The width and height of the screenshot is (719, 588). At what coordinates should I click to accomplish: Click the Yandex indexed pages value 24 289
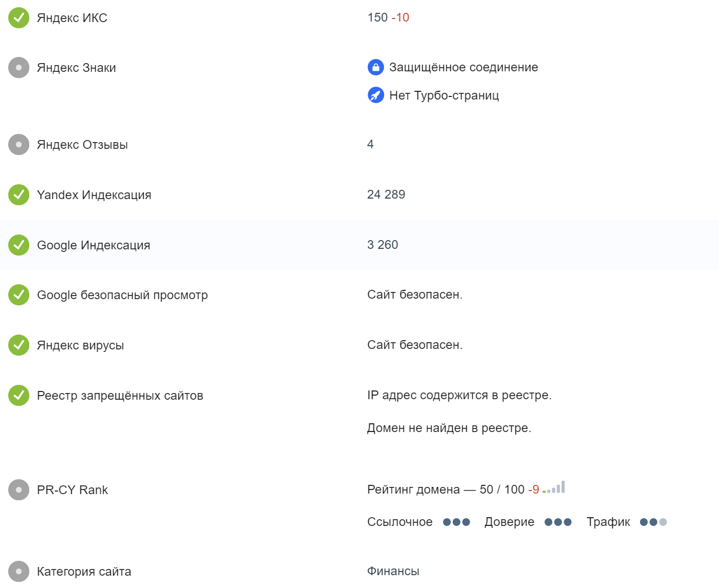click(386, 194)
